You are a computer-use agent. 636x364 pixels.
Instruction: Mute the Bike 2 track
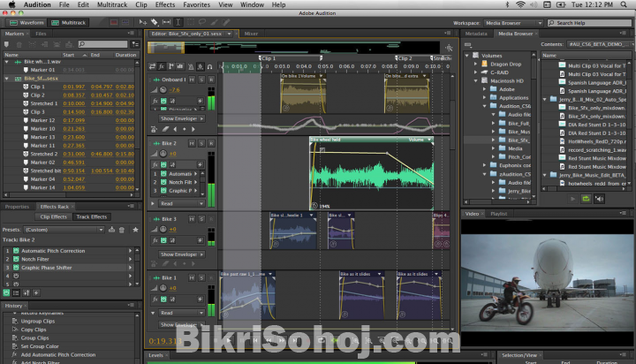192,143
